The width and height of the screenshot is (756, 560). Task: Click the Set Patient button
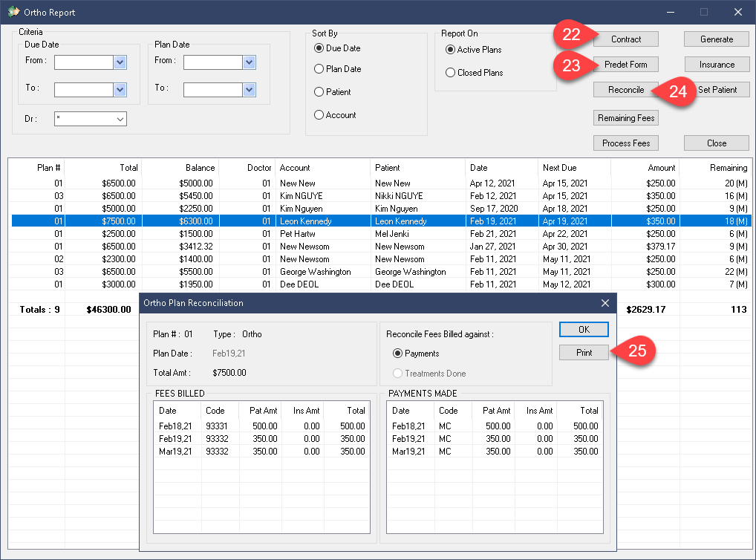tap(717, 90)
